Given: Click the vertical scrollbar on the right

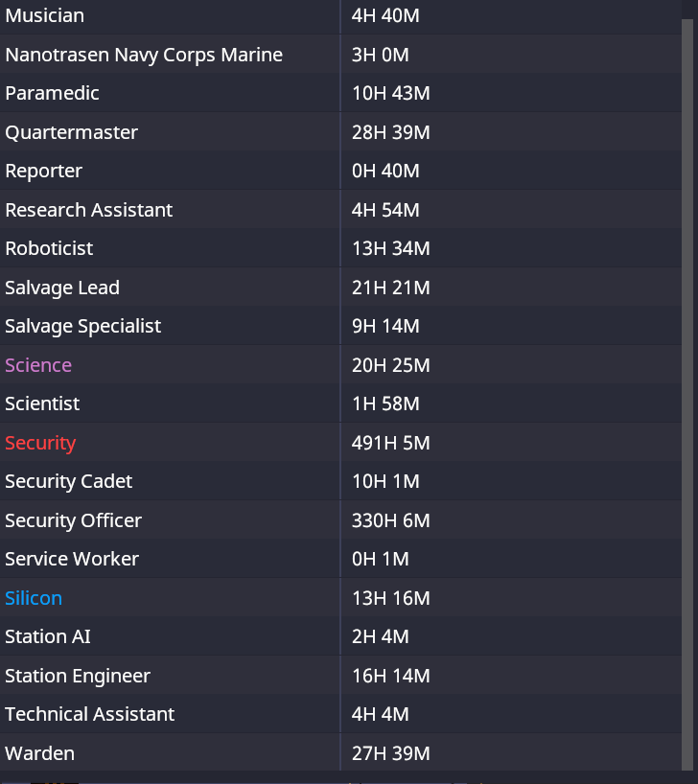Looking at the screenshot, I should [689, 383].
